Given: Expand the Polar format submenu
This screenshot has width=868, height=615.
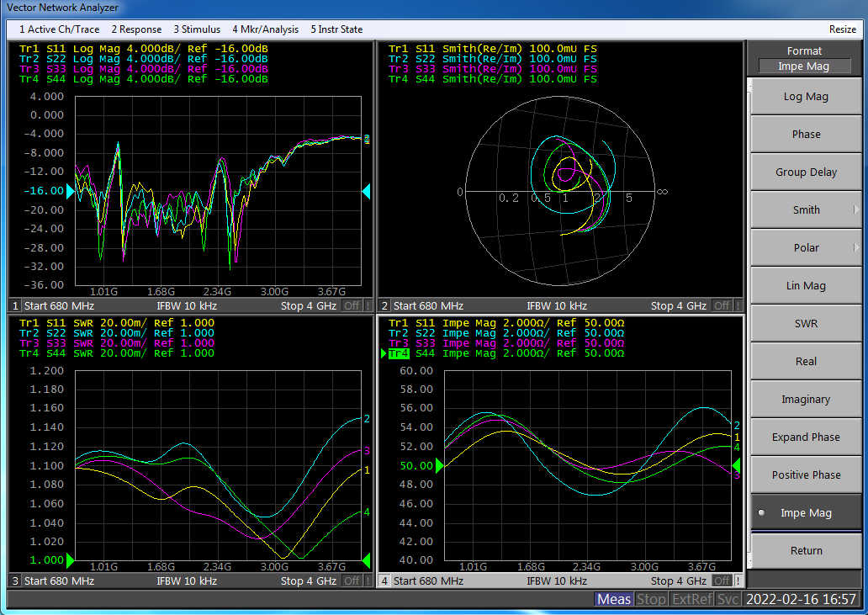Looking at the screenshot, I should point(806,248).
